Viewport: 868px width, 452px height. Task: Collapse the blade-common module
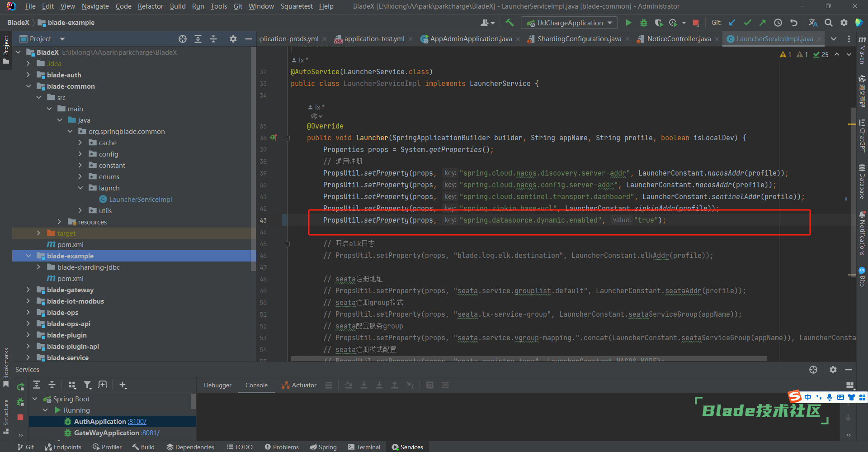click(28, 86)
